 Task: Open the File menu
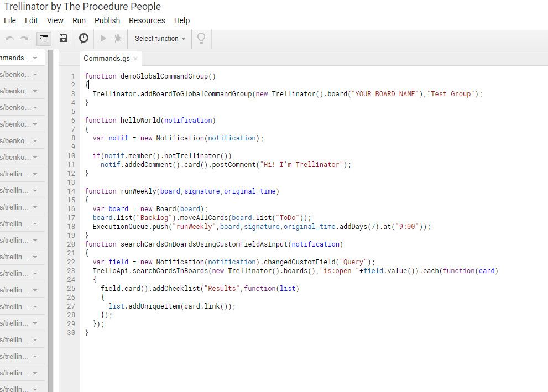point(10,20)
